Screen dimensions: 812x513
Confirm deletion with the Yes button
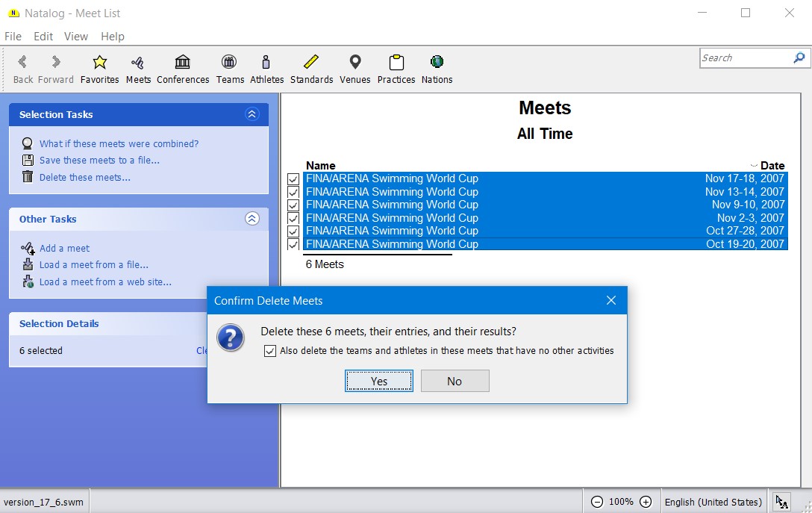378,381
